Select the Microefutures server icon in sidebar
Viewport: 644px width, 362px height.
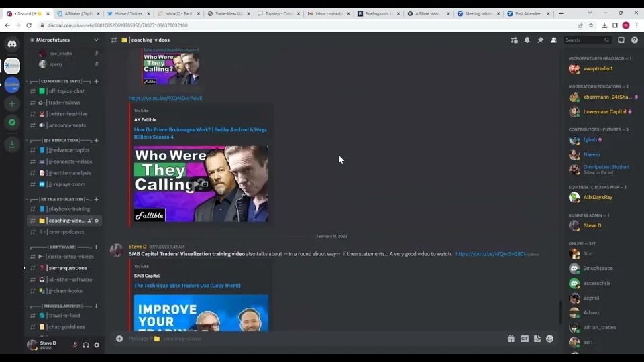coord(12,66)
